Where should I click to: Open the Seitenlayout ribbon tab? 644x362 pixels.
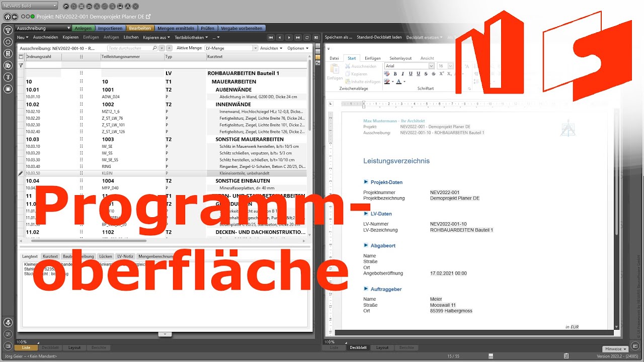400,58
